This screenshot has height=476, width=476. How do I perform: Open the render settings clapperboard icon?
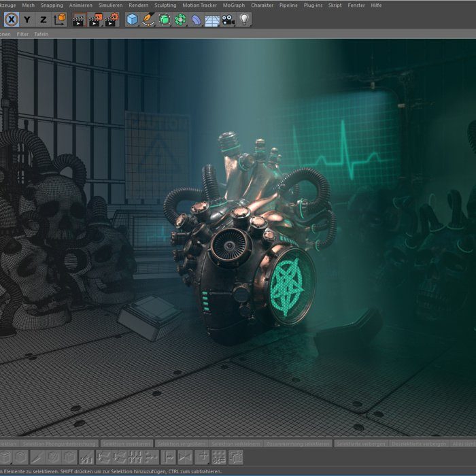[x=112, y=20]
